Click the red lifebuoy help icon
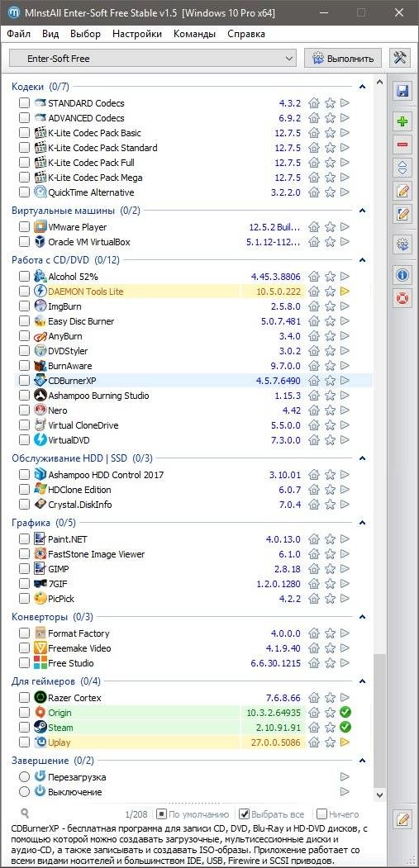Viewport: 419px width, 868px height. click(402, 298)
